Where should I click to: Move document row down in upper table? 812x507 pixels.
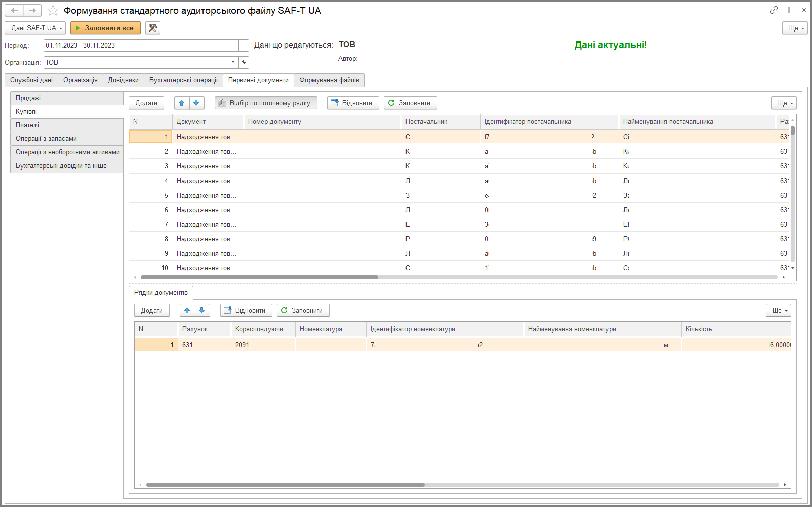(x=196, y=103)
